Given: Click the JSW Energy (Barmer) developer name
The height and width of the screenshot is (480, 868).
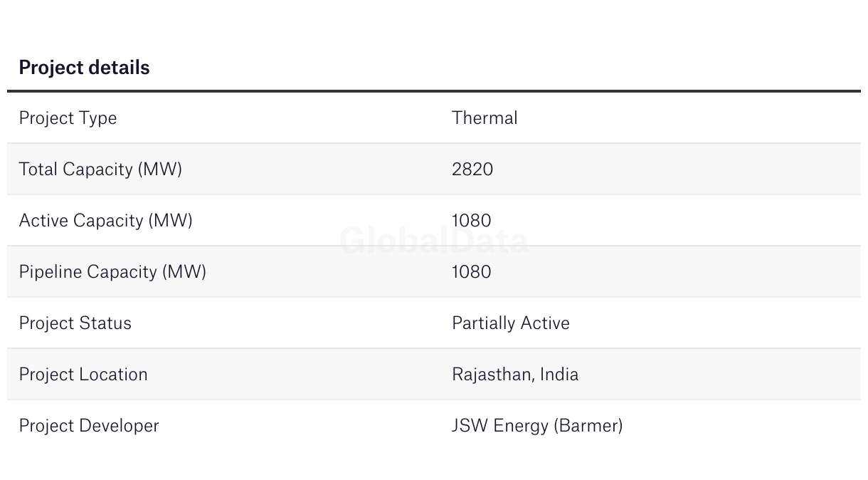Looking at the screenshot, I should [537, 426].
